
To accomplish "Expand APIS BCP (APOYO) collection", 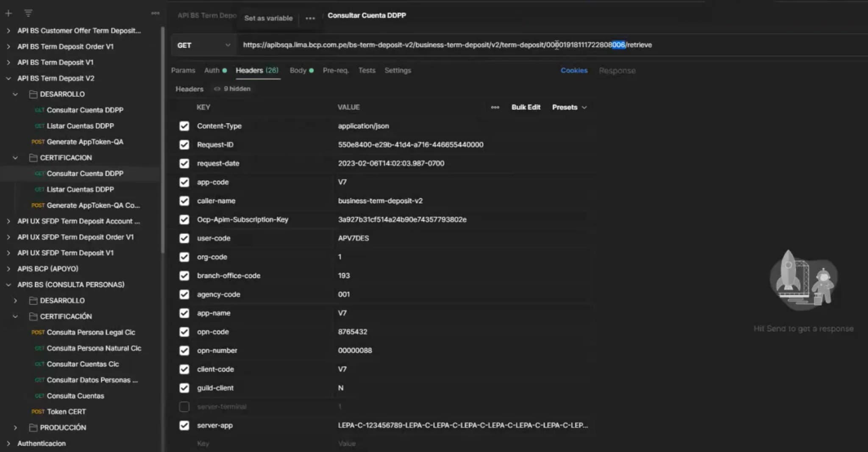I will tap(8, 269).
